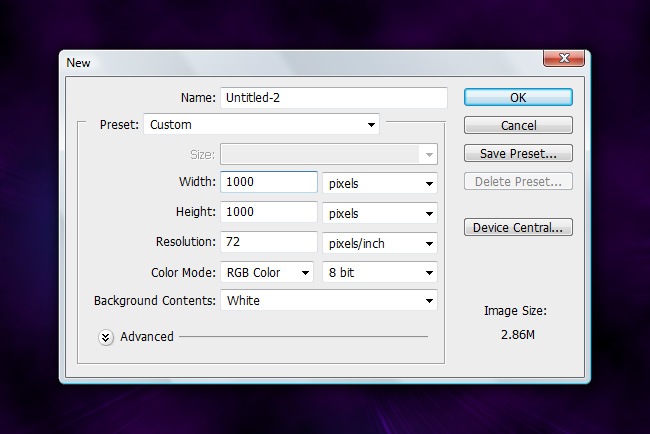Image resolution: width=650 pixels, height=434 pixels.
Task: Expand the Advanced options section
Action: (x=106, y=337)
